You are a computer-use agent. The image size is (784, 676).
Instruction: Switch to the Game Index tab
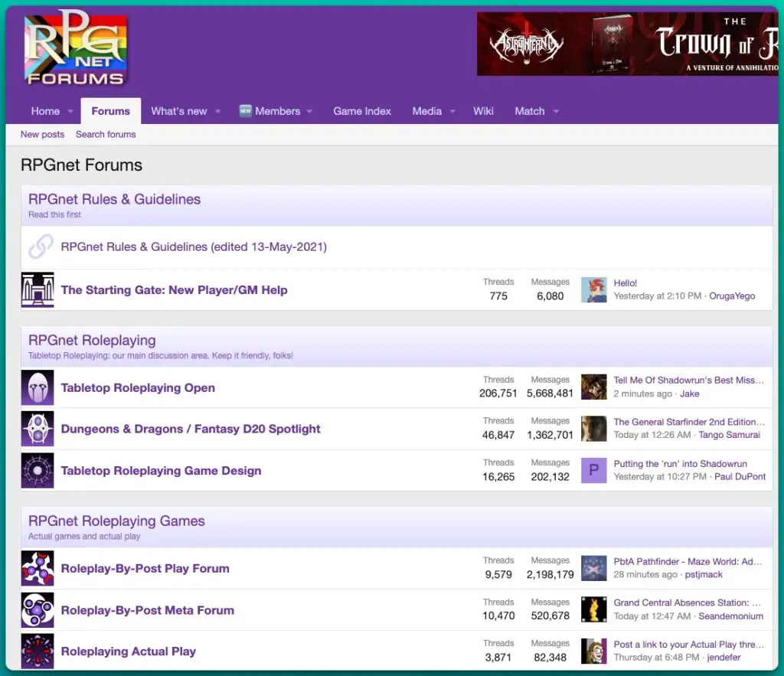click(362, 111)
